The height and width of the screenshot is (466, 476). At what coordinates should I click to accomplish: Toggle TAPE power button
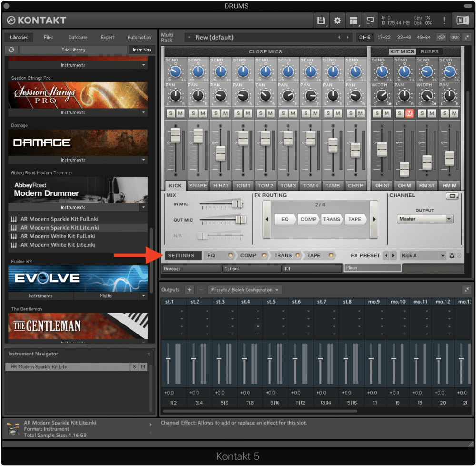[x=331, y=256]
